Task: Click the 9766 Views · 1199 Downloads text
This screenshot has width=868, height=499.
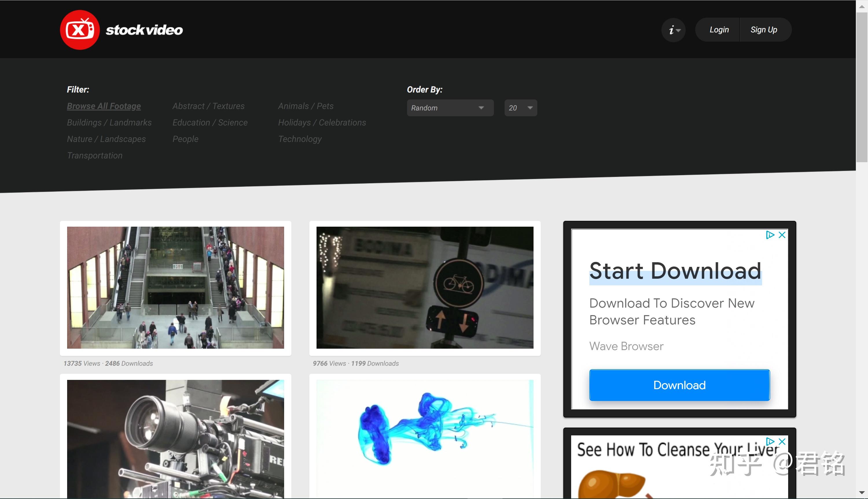Action: (x=356, y=364)
